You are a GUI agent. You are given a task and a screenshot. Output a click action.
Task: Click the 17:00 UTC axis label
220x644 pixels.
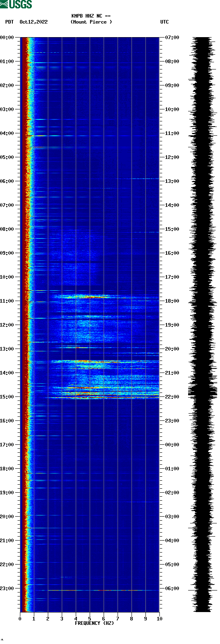[x=172, y=277]
